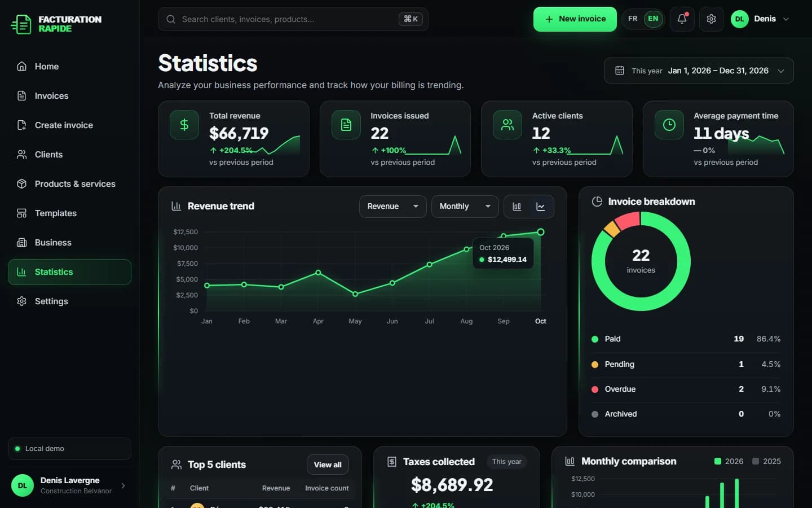
Task: Click the dollar icon on Total revenue card
Action: point(184,125)
